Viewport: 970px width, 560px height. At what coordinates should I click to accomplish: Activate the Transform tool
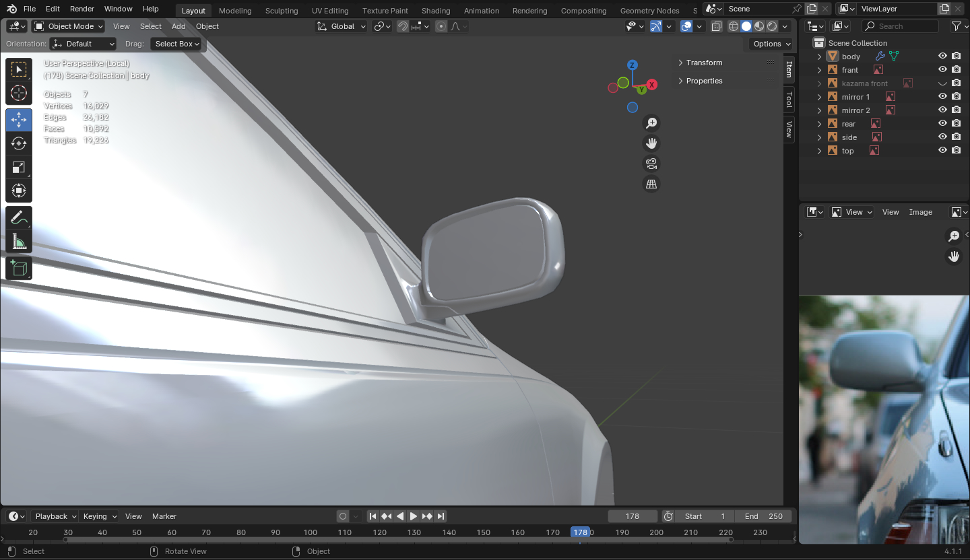pyautogui.click(x=19, y=190)
